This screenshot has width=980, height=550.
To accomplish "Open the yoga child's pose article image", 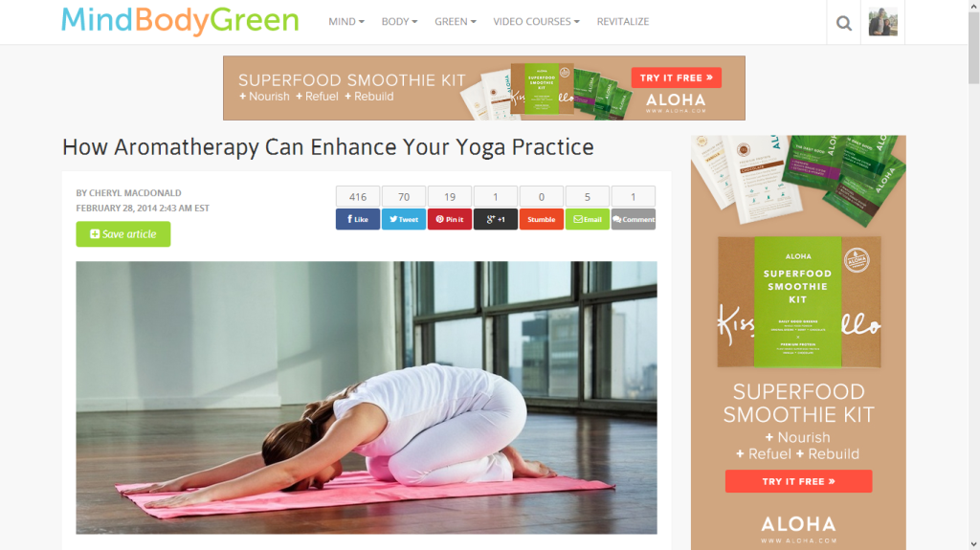I will tap(367, 398).
